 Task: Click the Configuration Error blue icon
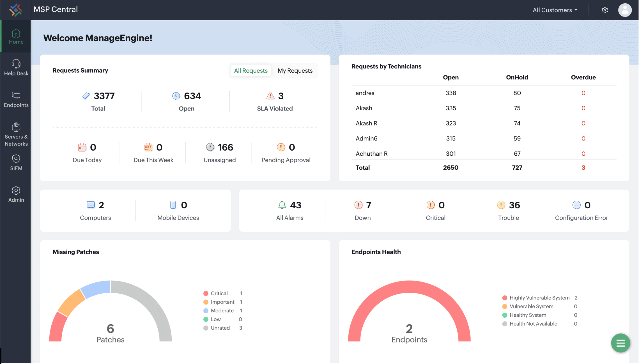(576, 205)
